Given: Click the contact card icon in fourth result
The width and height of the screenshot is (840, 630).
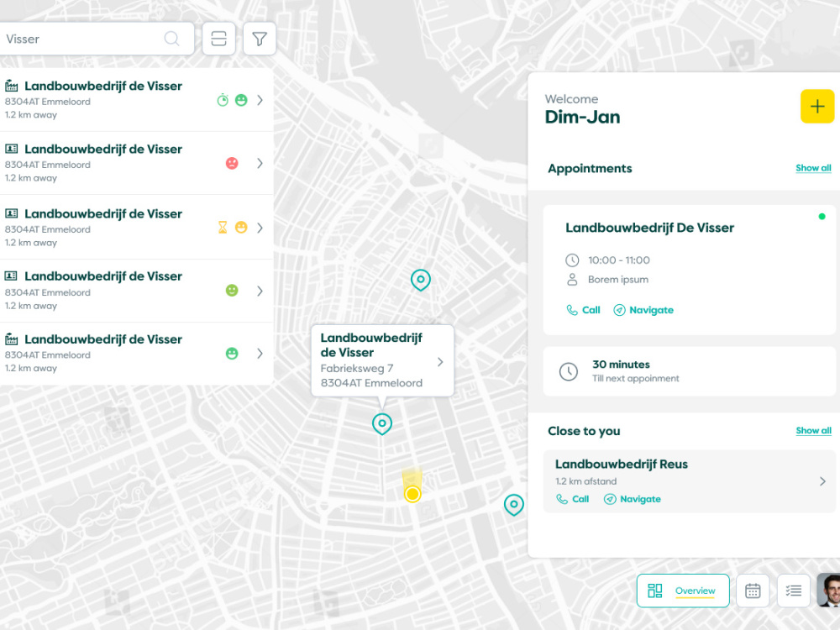Looking at the screenshot, I should (11, 276).
